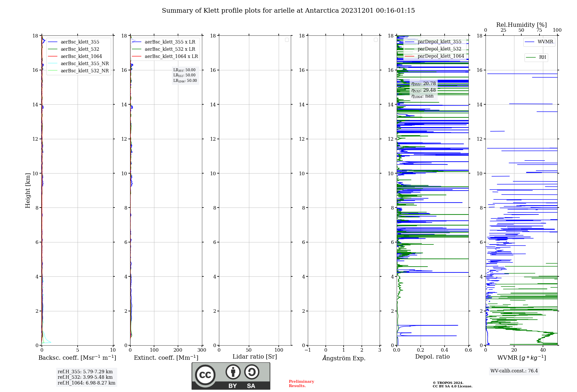Click legend entry 'aerBsc_klett_1064 x LR'
The image size is (577, 392).
pos(171,56)
